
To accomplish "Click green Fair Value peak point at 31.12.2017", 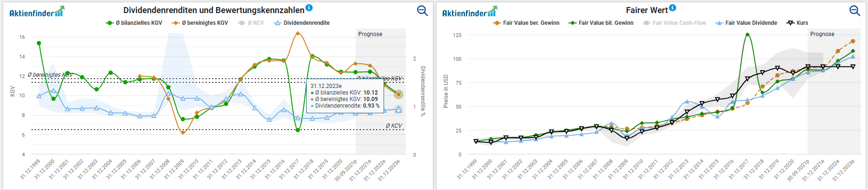I will 747,35.
